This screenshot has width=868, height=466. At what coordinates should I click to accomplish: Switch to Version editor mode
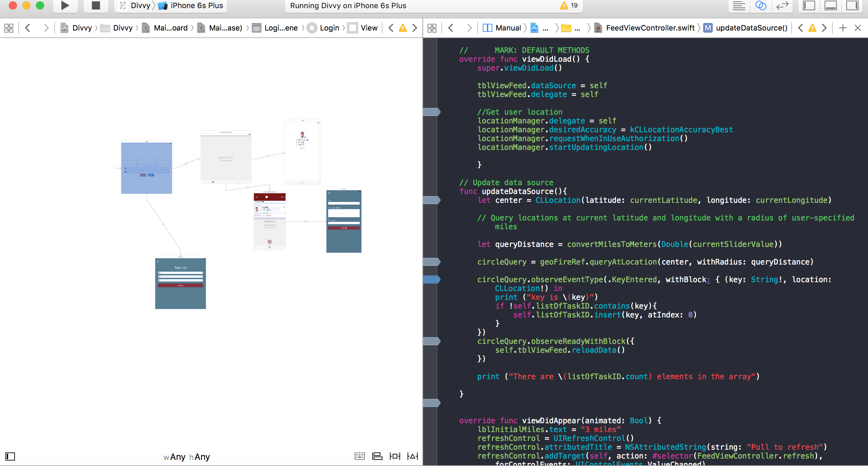point(782,6)
